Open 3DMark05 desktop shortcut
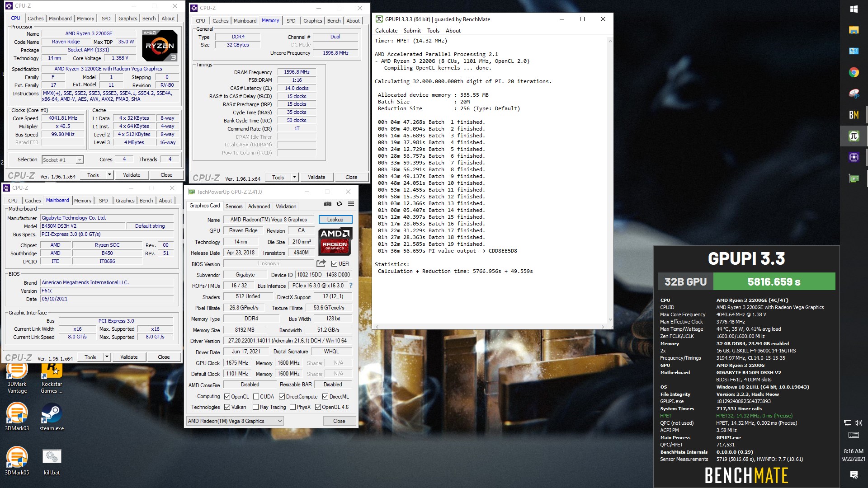The height and width of the screenshot is (488, 868). 17,461
